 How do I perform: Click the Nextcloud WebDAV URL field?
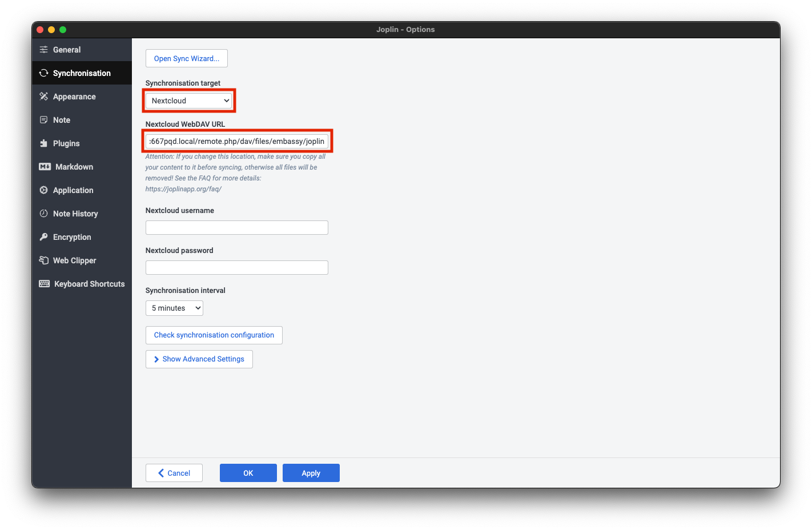coord(236,141)
